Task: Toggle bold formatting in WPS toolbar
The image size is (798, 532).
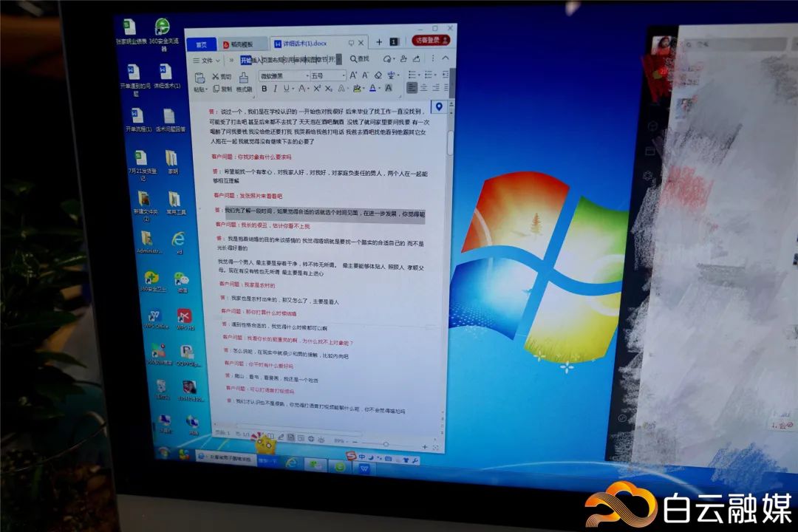Action: click(x=263, y=89)
